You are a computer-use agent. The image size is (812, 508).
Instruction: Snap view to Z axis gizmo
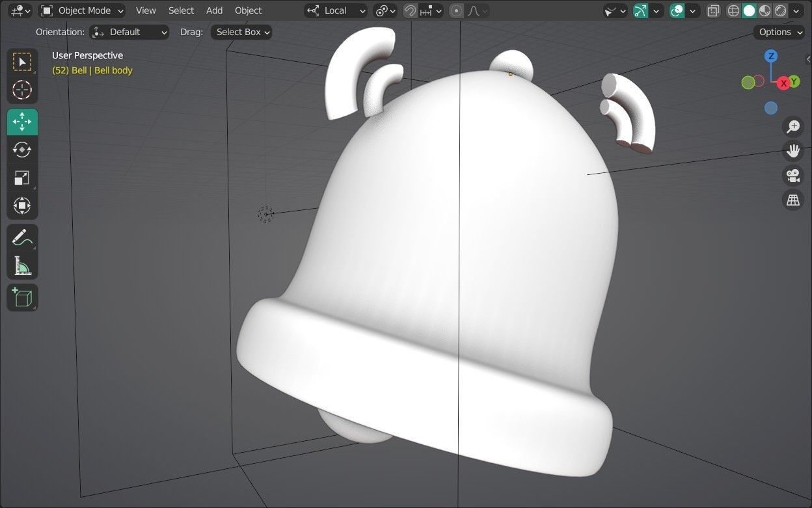[771, 56]
